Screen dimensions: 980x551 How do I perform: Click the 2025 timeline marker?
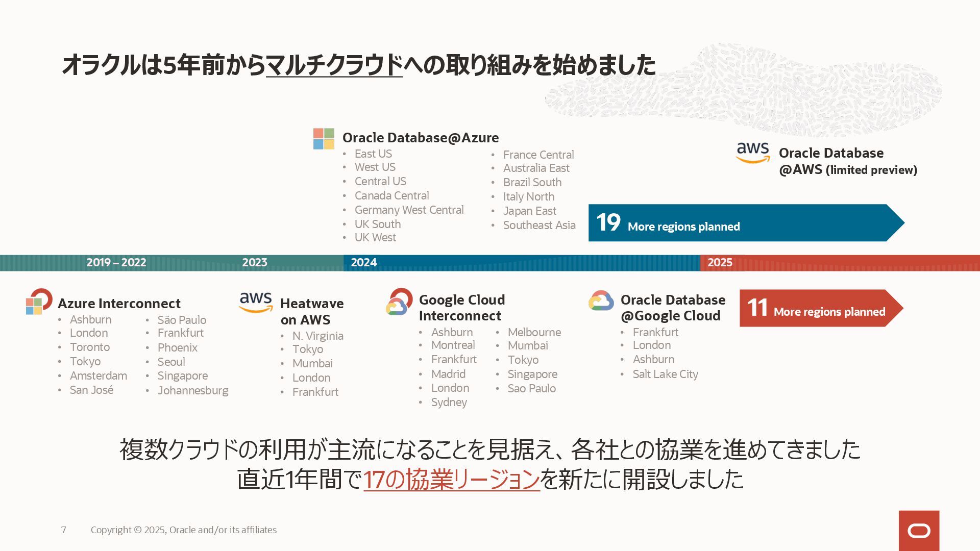click(x=720, y=263)
